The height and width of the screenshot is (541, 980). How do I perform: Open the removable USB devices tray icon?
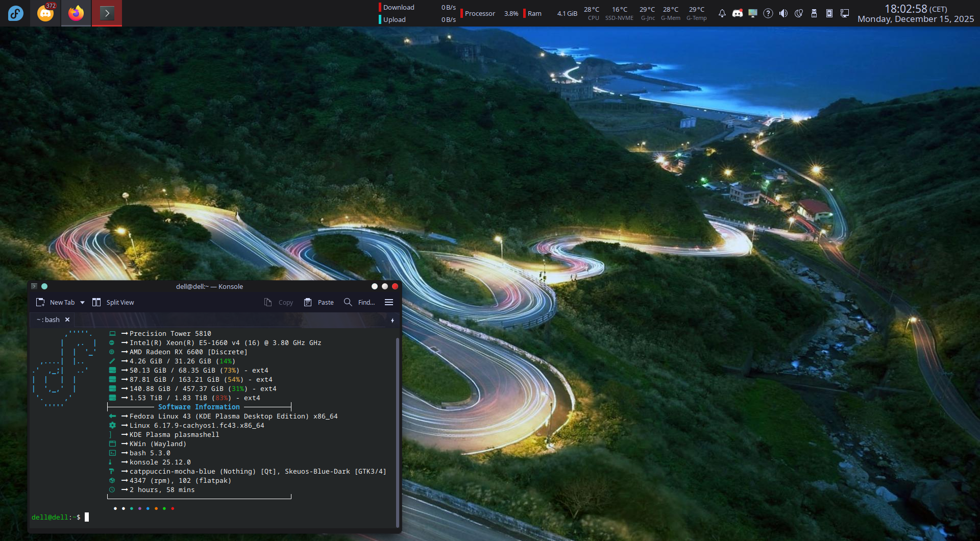(814, 13)
